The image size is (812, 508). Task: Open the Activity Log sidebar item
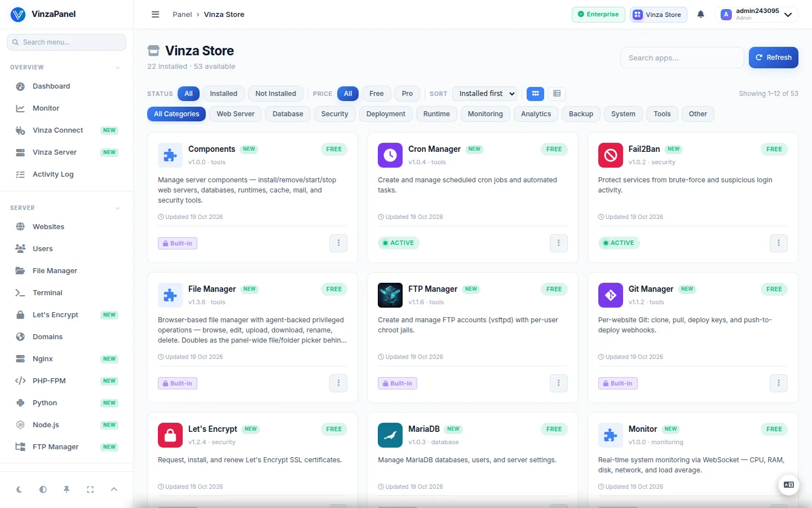[x=67, y=174]
